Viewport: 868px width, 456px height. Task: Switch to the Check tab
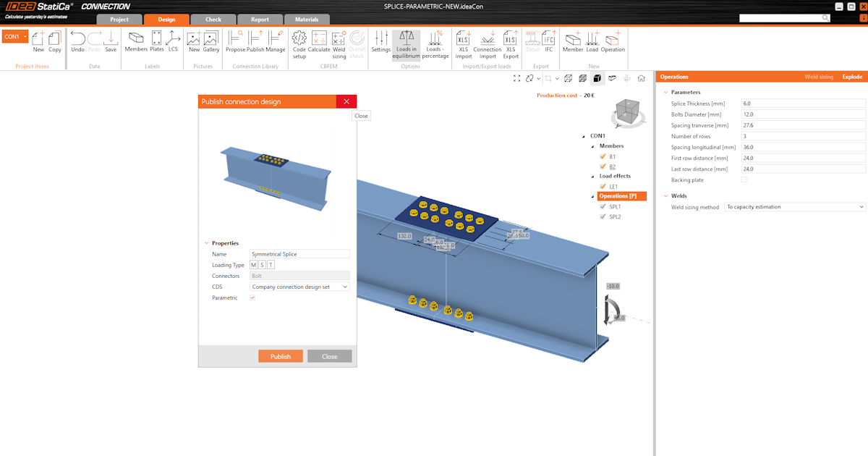tap(212, 19)
